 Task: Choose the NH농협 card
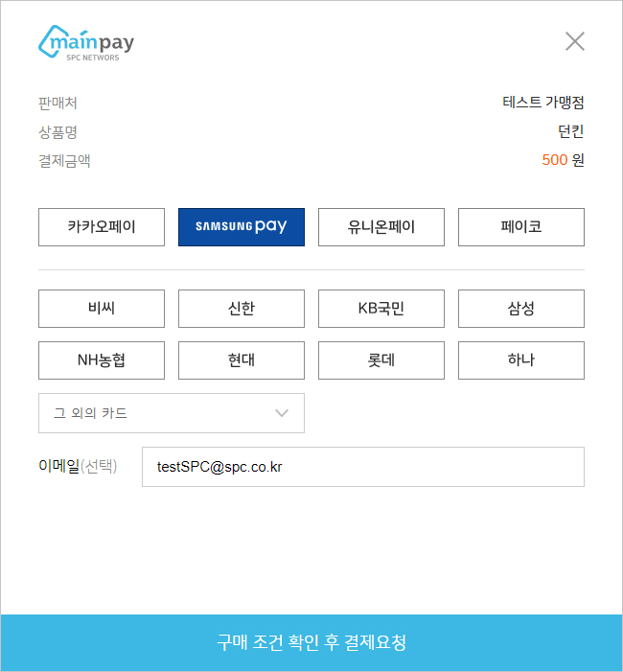pyautogui.click(x=102, y=360)
